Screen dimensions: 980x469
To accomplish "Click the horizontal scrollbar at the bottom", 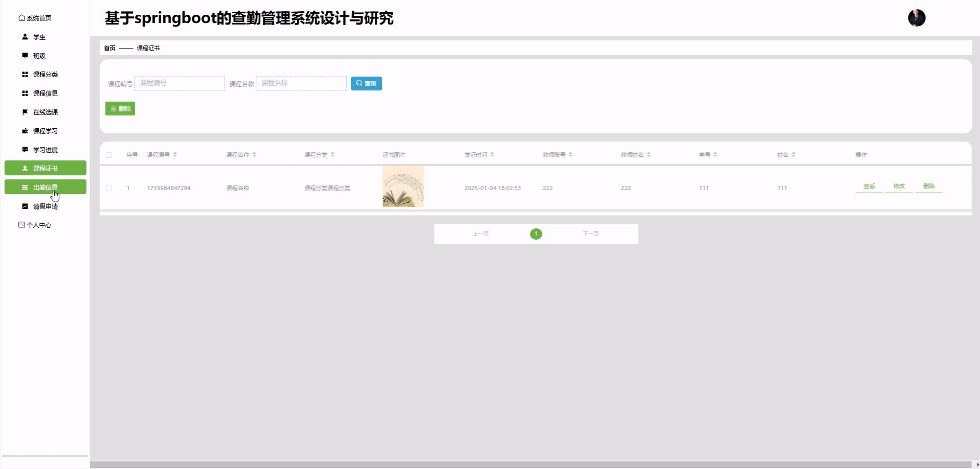I will 530,465.
